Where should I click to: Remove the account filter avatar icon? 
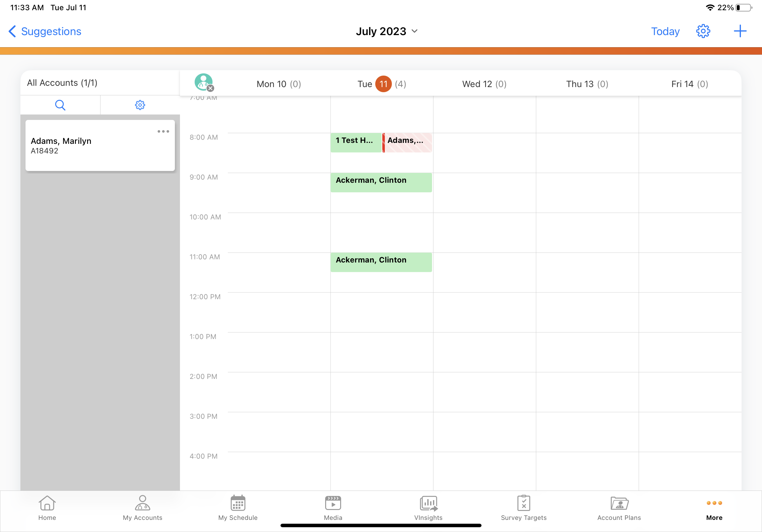click(210, 88)
